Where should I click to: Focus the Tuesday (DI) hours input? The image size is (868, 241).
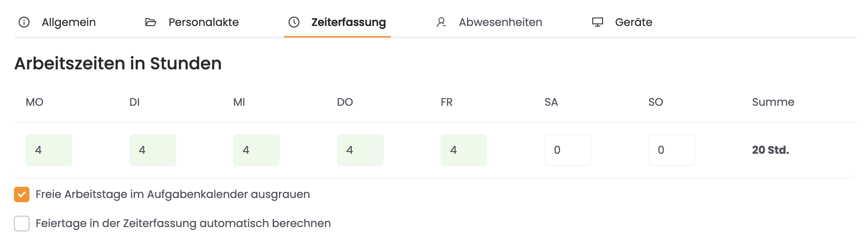153,150
